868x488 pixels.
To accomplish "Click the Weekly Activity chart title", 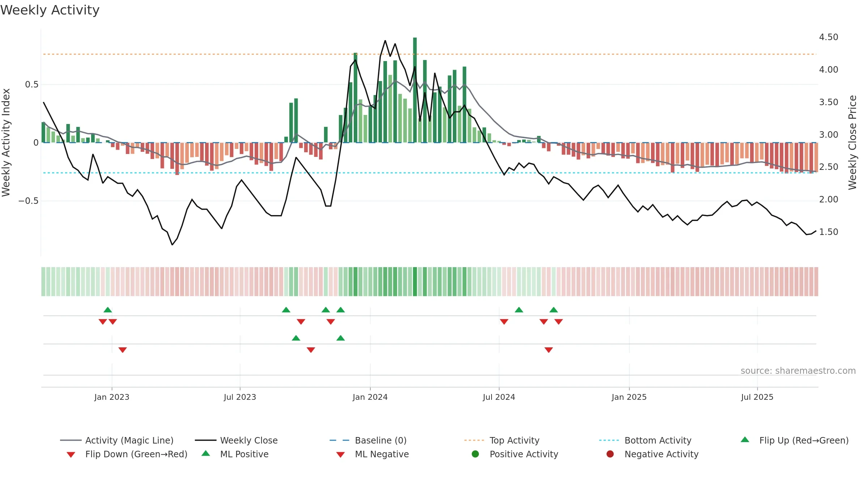I will (x=50, y=10).
